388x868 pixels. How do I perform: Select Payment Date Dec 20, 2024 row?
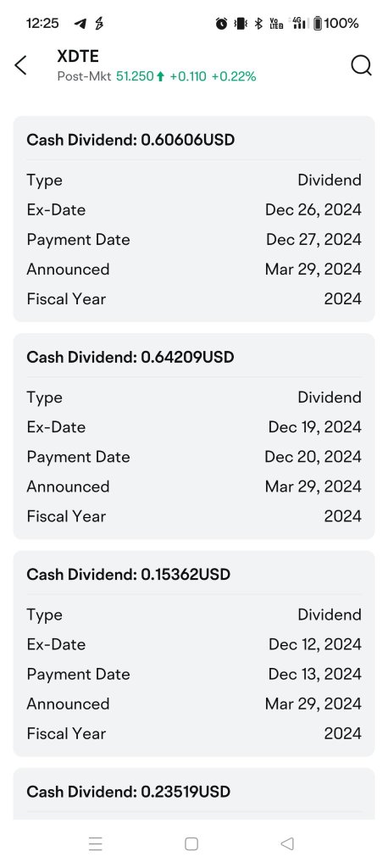[194, 457]
